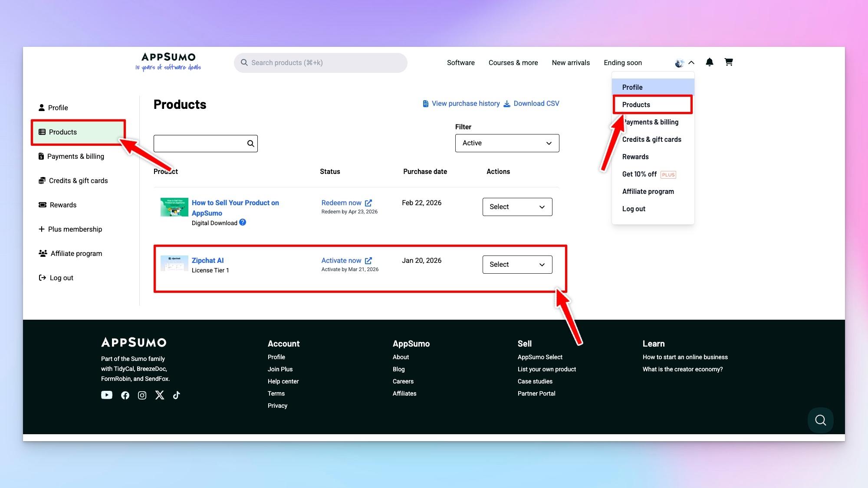Open footer List your own product link
This screenshot has height=488, width=868.
click(547, 370)
